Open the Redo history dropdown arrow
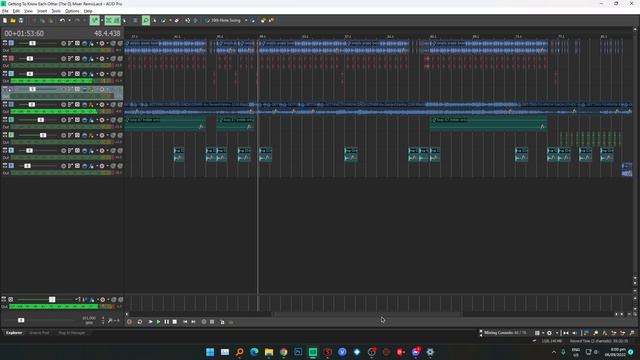 pos(84,20)
